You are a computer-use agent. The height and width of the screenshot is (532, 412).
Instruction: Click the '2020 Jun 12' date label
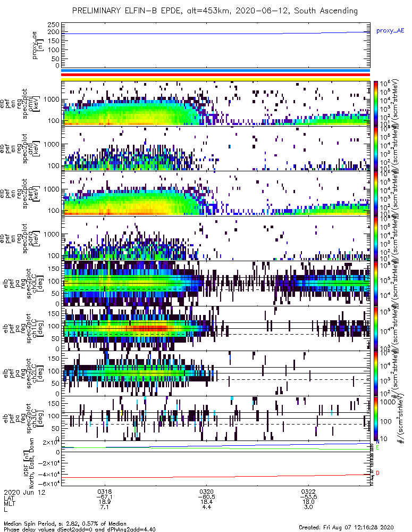pyautogui.click(x=24, y=492)
